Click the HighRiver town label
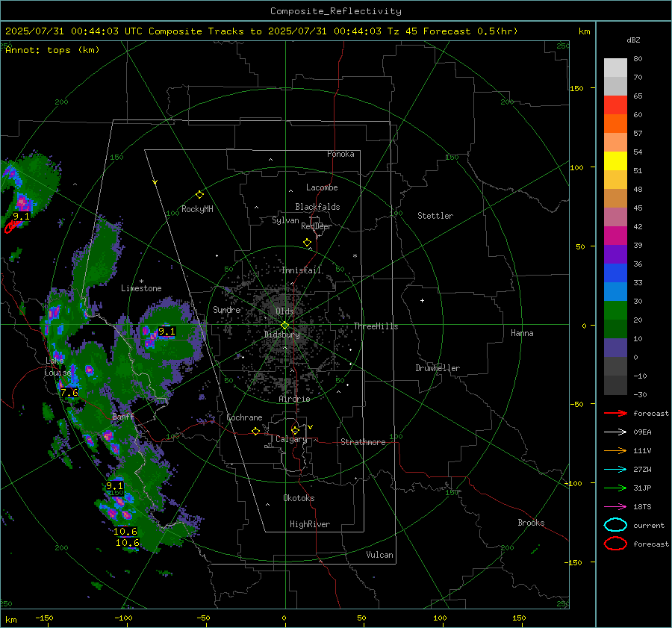Image resolution: width=672 pixels, height=628 pixels. point(310,524)
